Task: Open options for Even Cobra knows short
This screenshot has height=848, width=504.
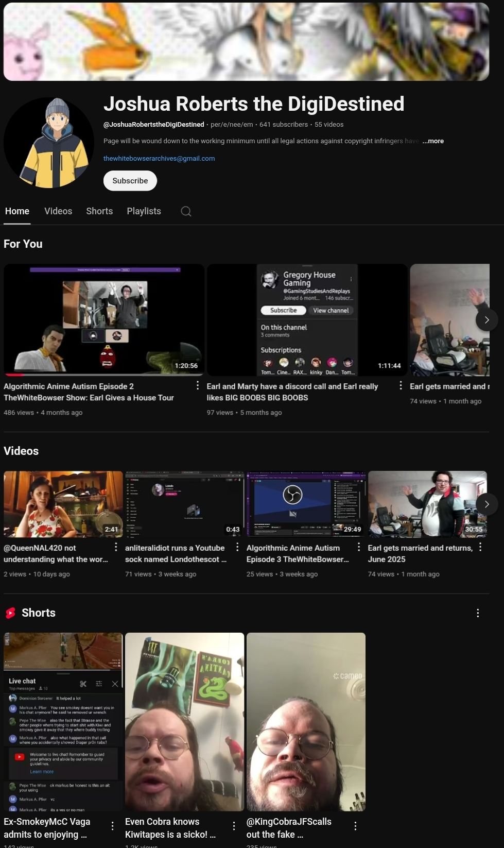Action: tap(234, 826)
